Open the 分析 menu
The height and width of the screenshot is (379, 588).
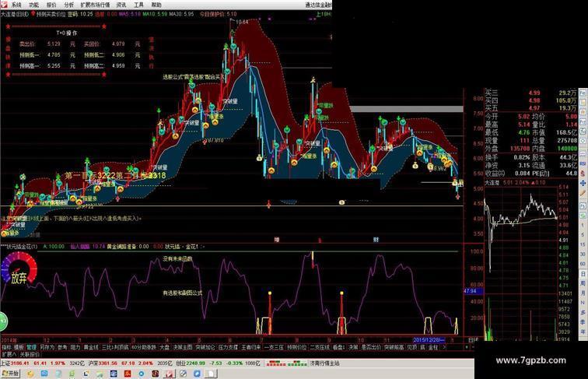point(69,5)
